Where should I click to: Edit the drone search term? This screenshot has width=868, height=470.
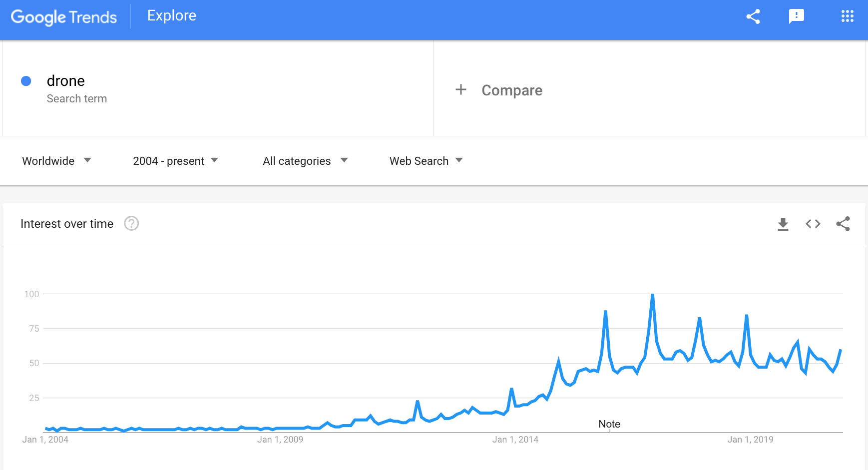[x=66, y=81]
